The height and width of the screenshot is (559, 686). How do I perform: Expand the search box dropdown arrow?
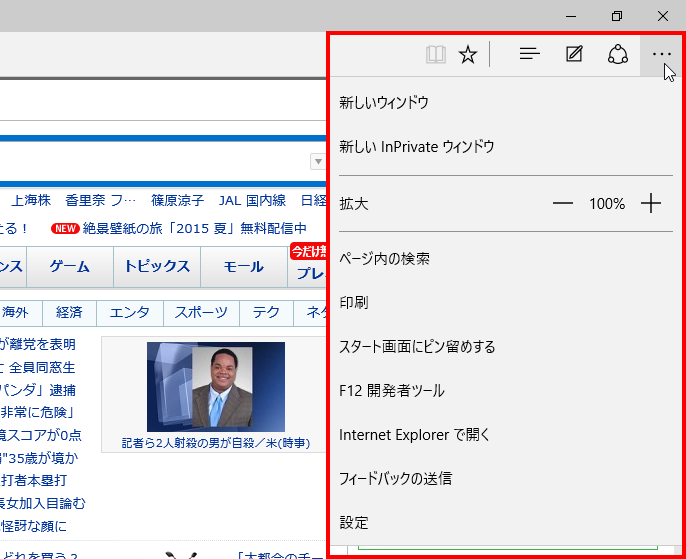pyautogui.click(x=318, y=162)
